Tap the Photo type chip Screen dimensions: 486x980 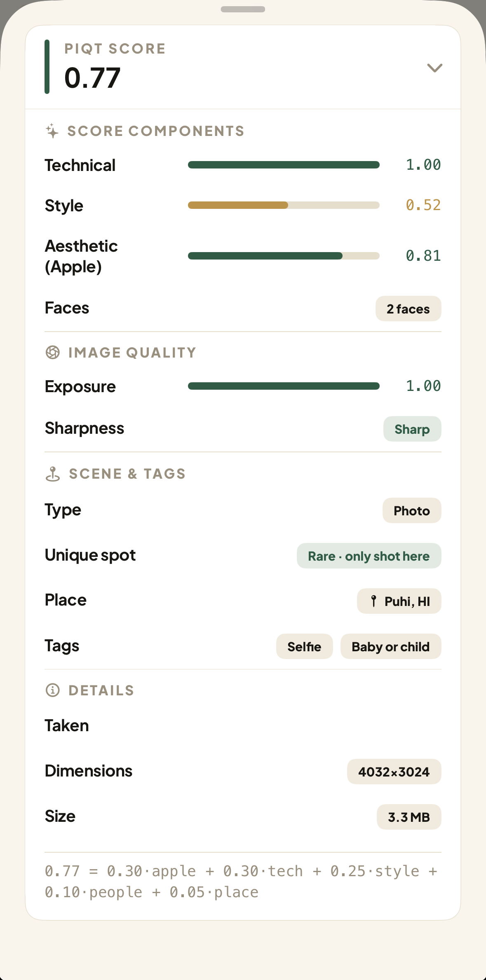(412, 510)
